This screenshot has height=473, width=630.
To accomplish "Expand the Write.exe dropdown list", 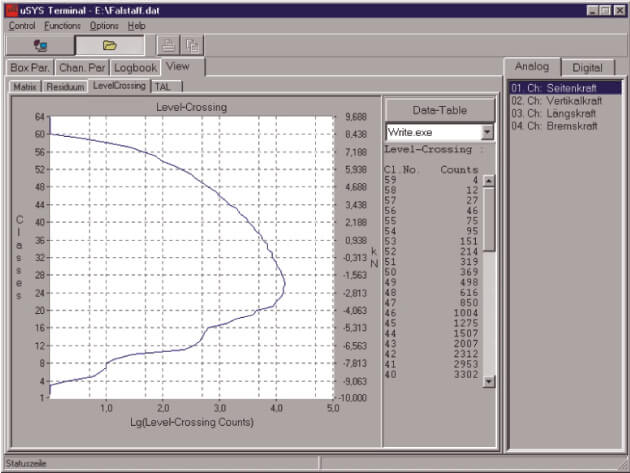I will coord(487,132).
